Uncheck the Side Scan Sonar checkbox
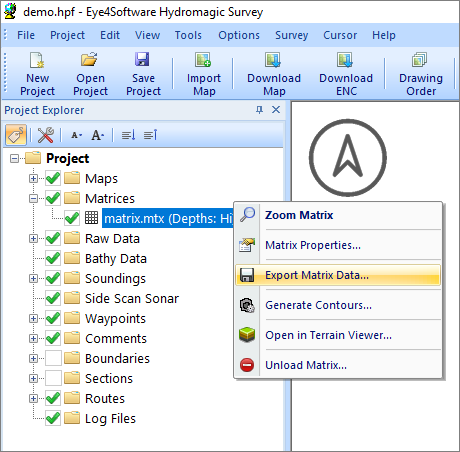460x452 pixels. (x=53, y=298)
